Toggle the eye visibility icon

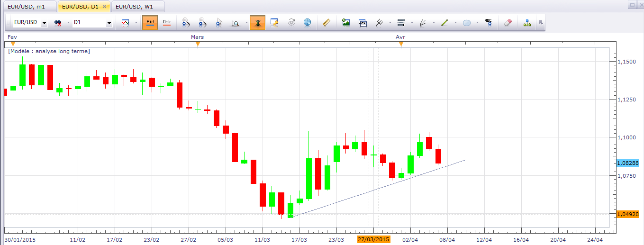[291, 22]
